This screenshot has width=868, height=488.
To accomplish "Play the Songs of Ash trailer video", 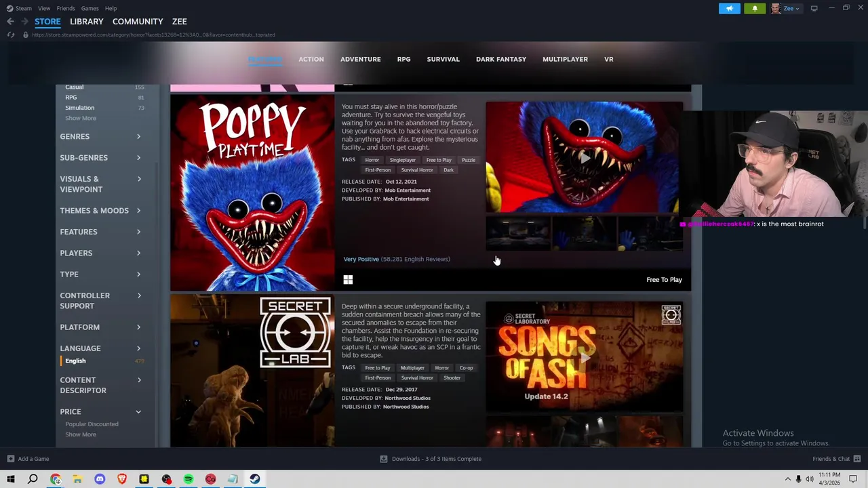I will [x=584, y=357].
